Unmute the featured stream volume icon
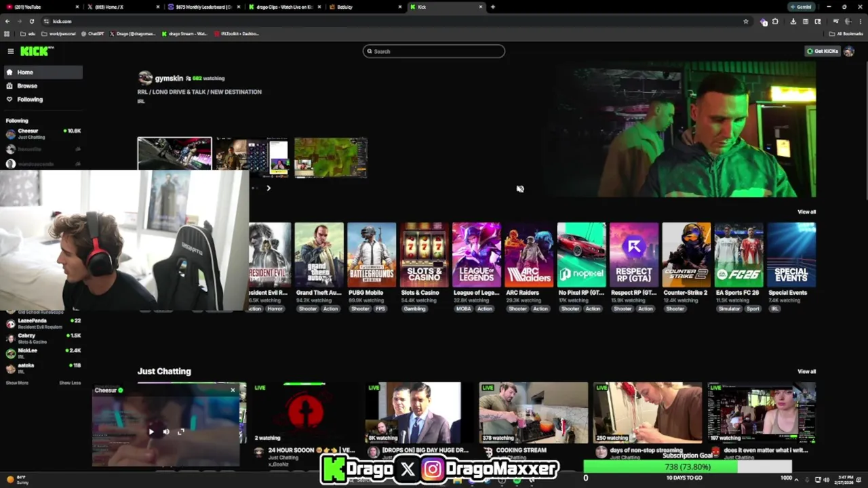 [x=520, y=189]
